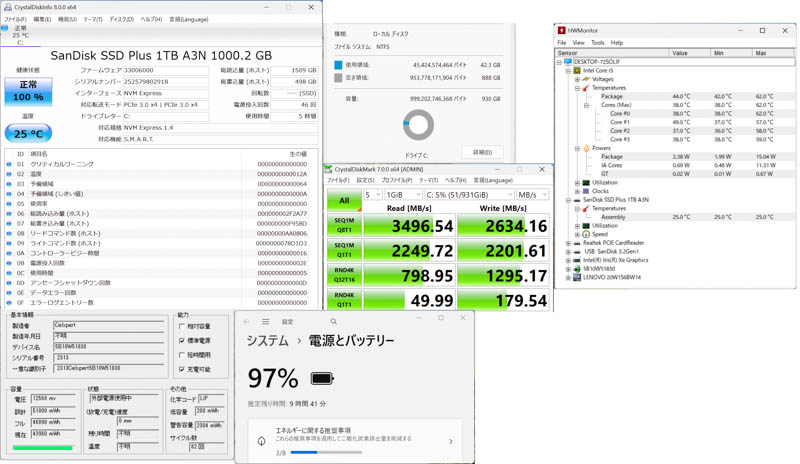800x464 pixels.
Task: Open the プロファイル(P) menu in CrystalDiskMark
Action: point(397,180)
